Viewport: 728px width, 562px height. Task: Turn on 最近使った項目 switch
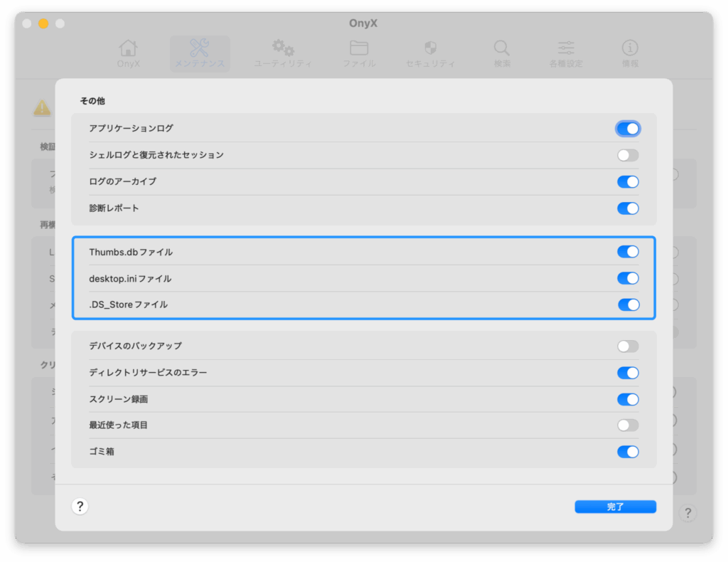(628, 425)
